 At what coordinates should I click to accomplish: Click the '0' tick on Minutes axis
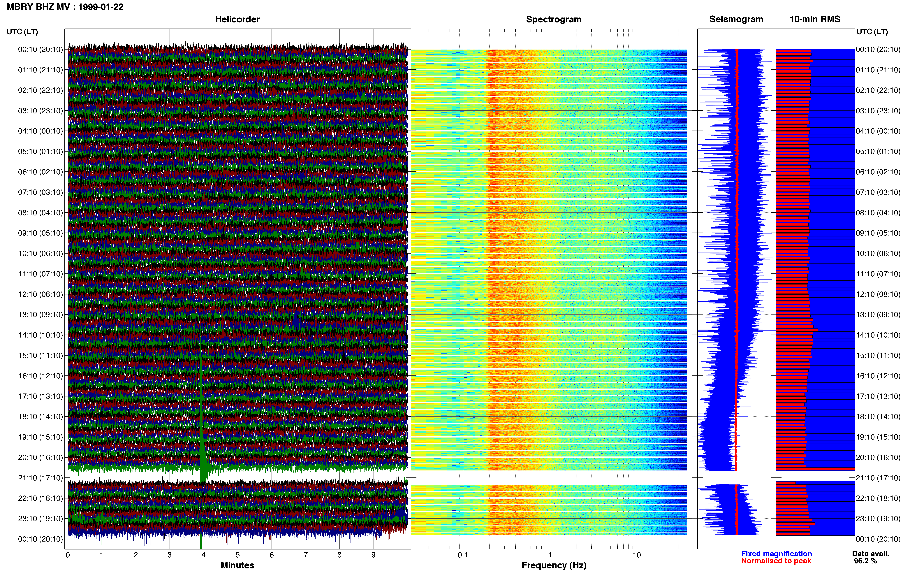[x=68, y=555]
